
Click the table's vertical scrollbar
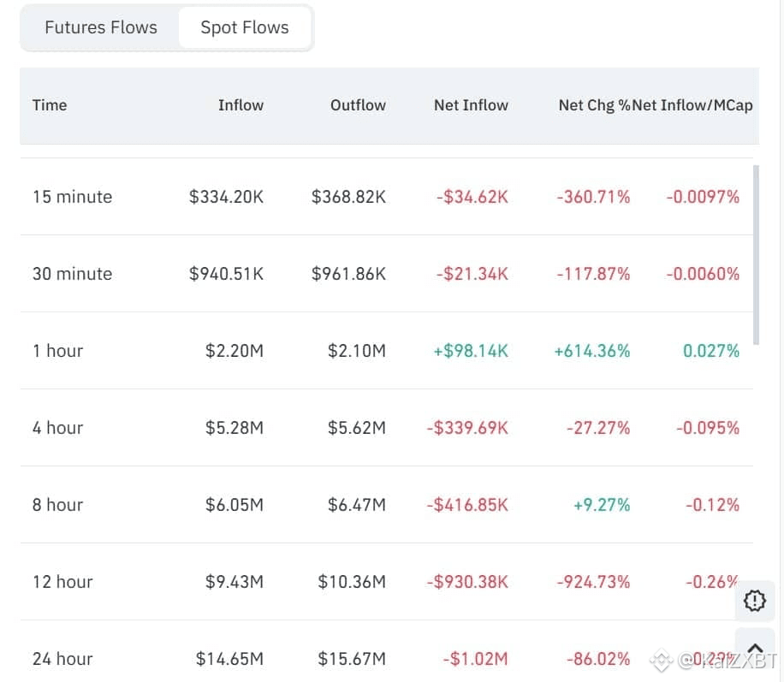755,255
